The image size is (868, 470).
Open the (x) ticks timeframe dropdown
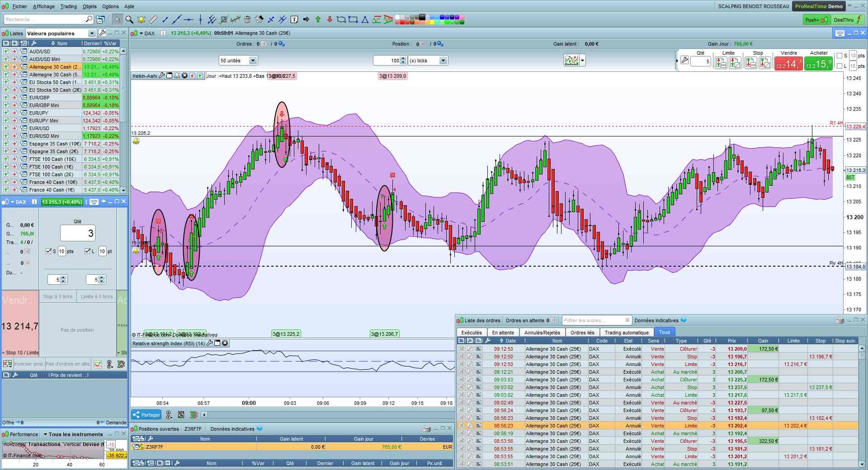[443, 61]
